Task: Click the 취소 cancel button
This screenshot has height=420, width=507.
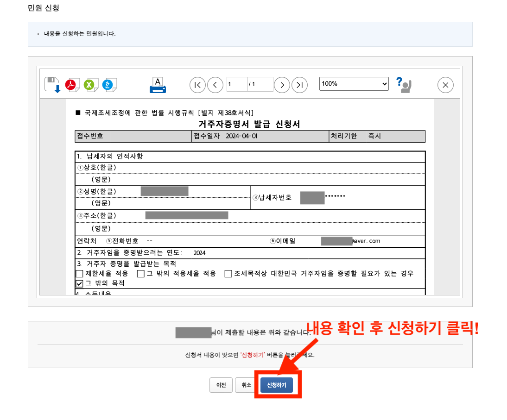Action: point(246,385)
